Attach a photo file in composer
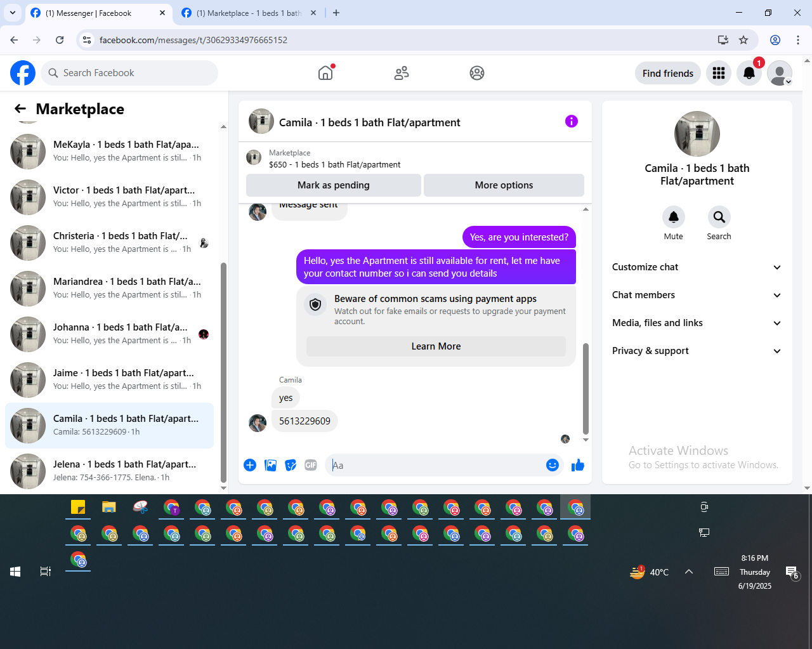 coord(270,465)
